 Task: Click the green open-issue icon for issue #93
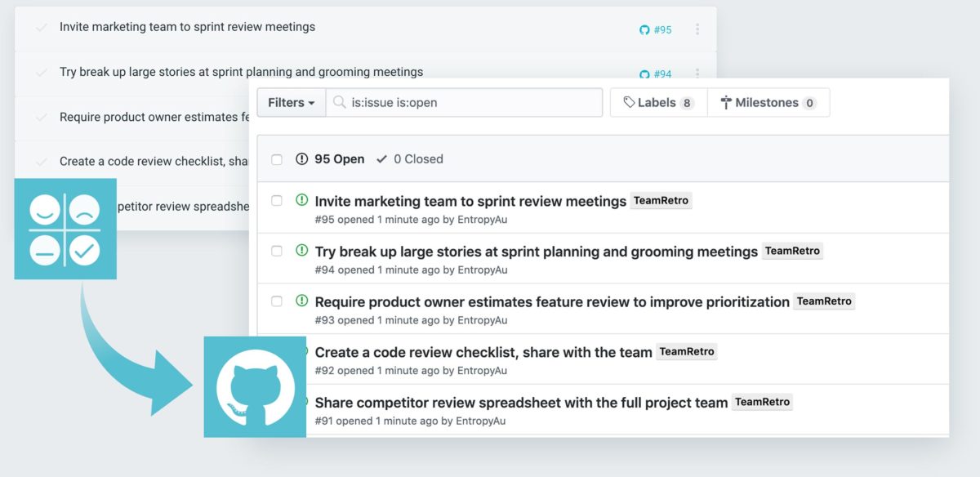pyautogui.click(x=301, y=301)
